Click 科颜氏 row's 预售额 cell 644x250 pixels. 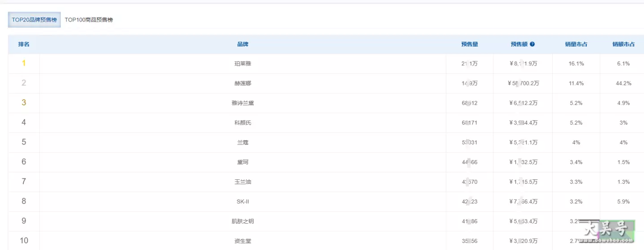[523, 123]
